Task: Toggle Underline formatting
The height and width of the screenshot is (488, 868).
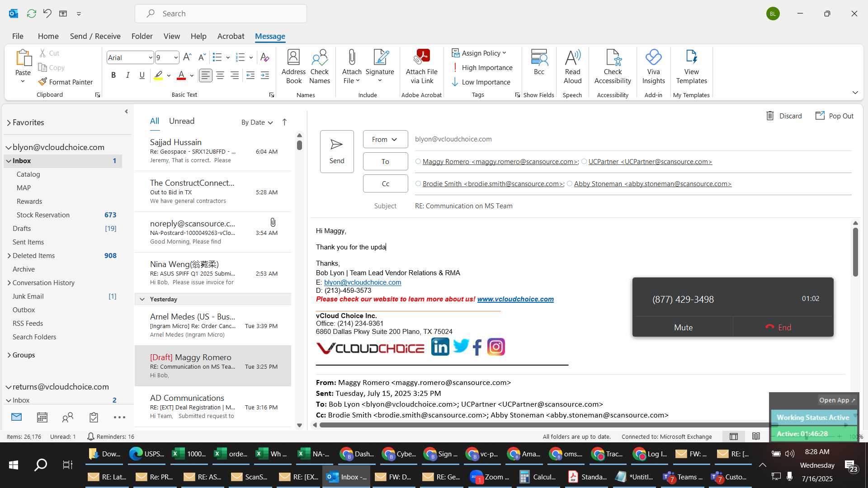Action: [x=142, y=75]
